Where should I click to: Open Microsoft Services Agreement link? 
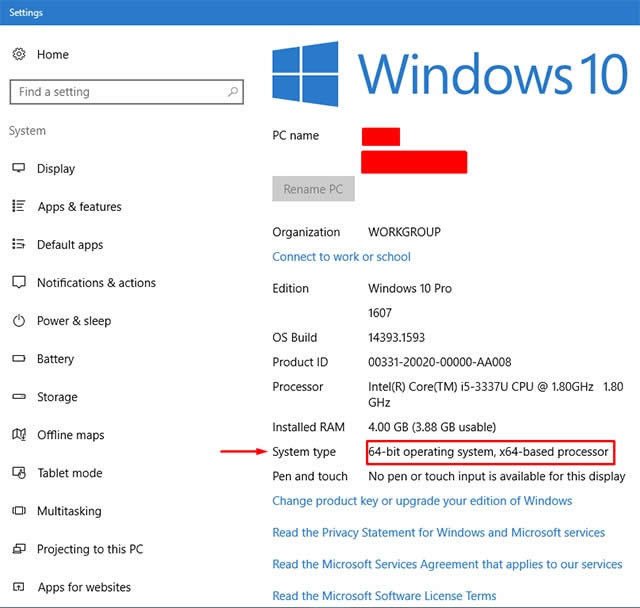[447, 564]
